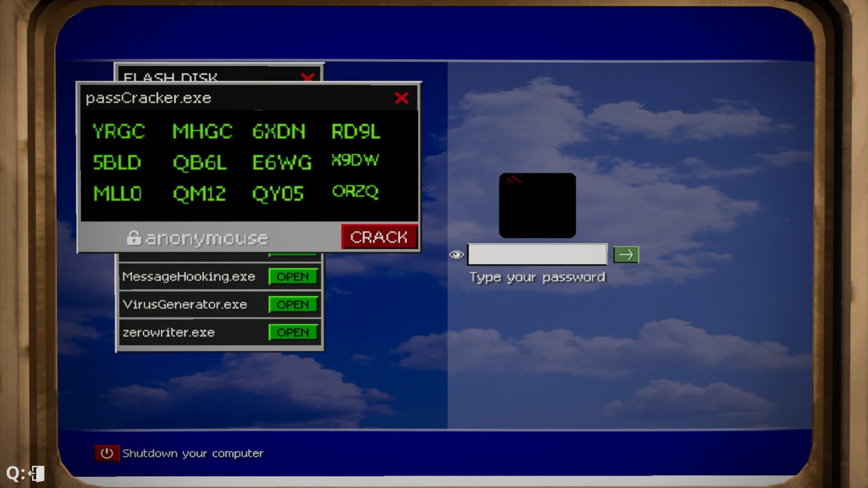This screenshot has width=868, height=488.
Task: Select the YRGC code
Action: click(119, 132)
